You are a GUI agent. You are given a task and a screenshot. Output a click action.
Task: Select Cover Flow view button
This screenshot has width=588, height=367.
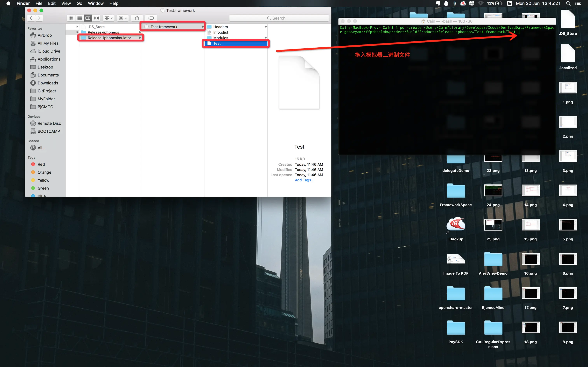click(96, 18)
